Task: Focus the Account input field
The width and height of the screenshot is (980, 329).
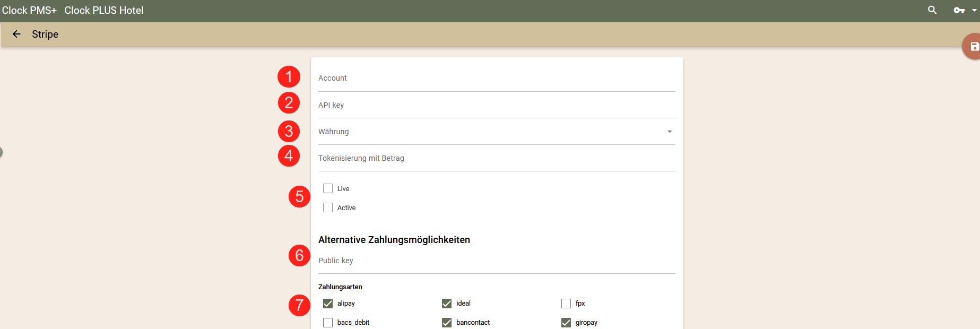Action: pyautogui.click(x=497, y=78)
